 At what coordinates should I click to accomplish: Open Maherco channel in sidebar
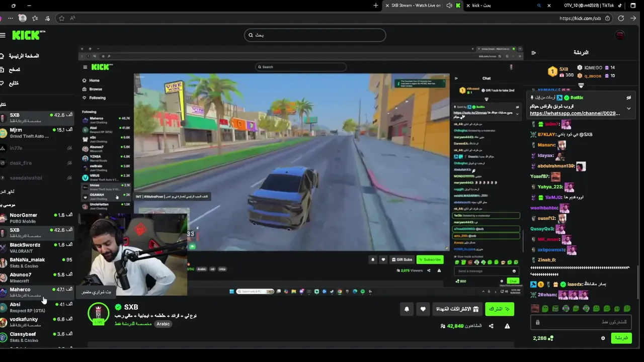[37, 292]
